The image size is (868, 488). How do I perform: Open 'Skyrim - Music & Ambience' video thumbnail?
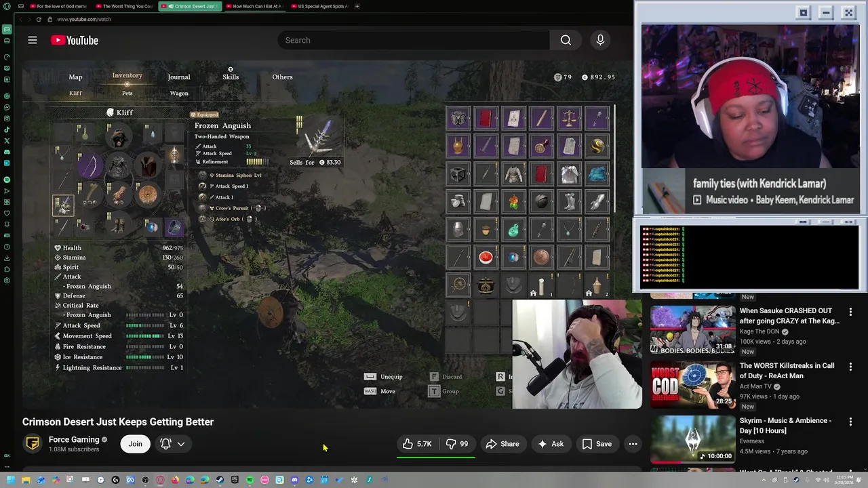(692, 439)
